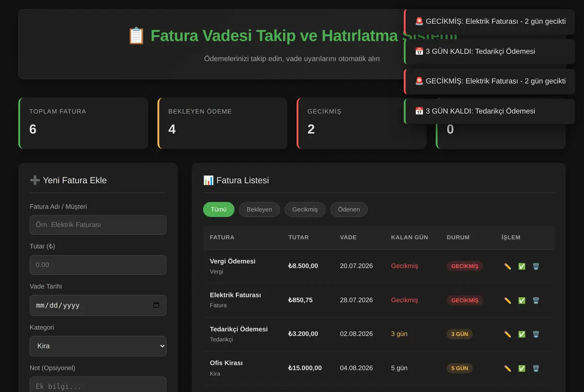Screen dimensions: 584x392
Task: Click the Vergi Ödemesi invoice name
Action: (233, 261)
